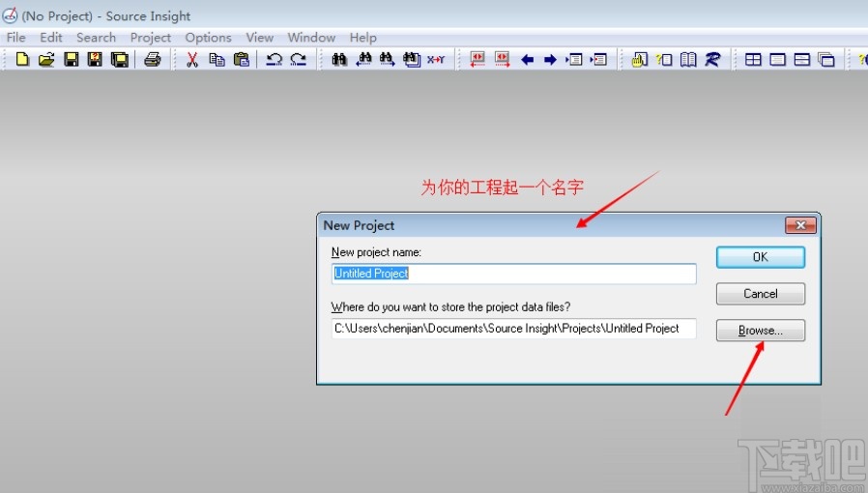Click the Cut scissors icon
Screen dimensions: 868x493
(192, 59)
